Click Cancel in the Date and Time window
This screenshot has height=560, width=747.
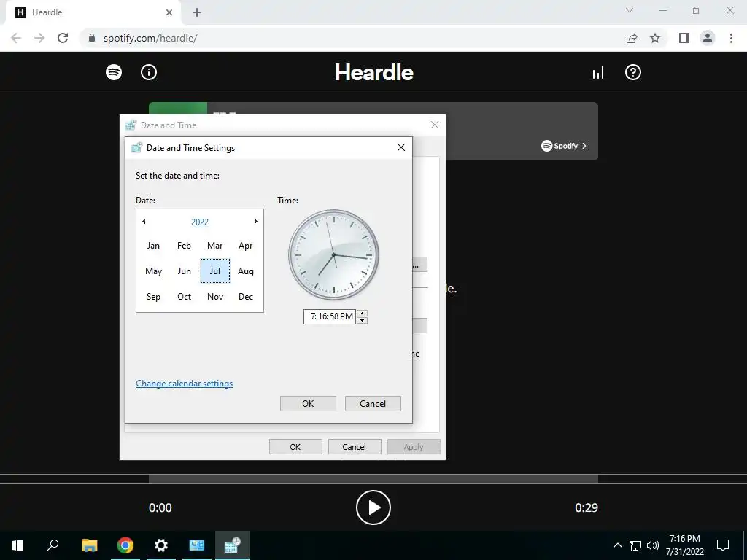click(x=354, y=447)
